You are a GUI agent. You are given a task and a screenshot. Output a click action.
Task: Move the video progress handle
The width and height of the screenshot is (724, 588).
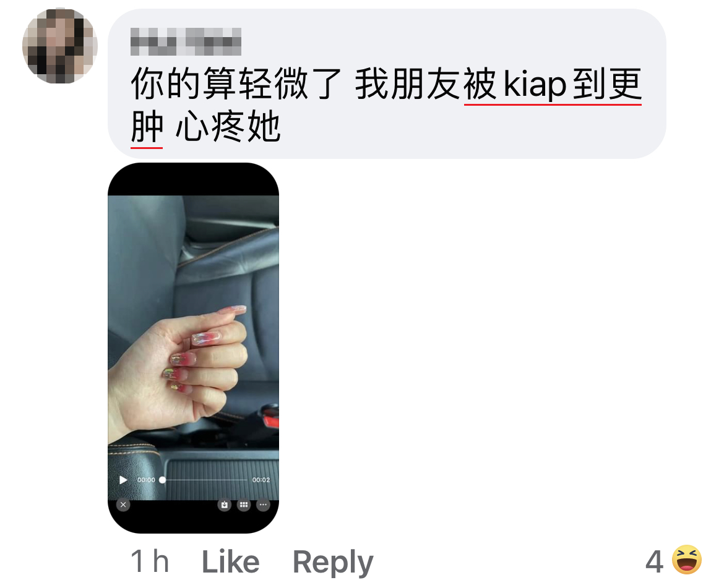[163, 480]
